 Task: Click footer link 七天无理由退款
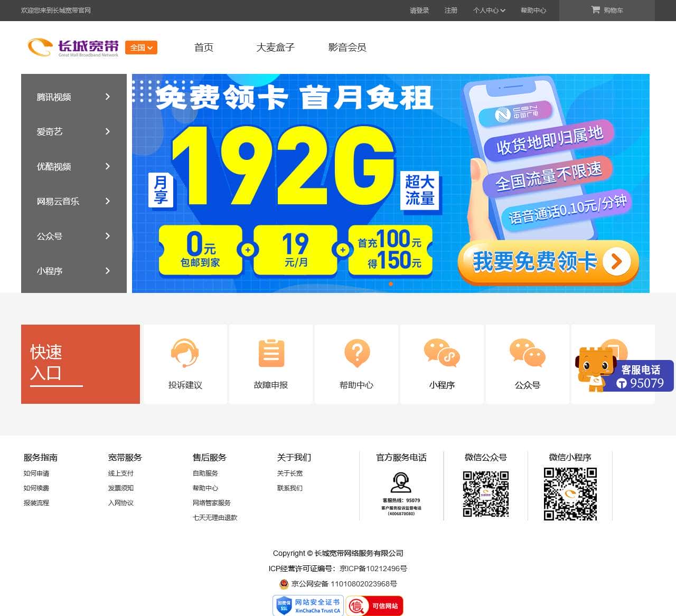point(215,518)
